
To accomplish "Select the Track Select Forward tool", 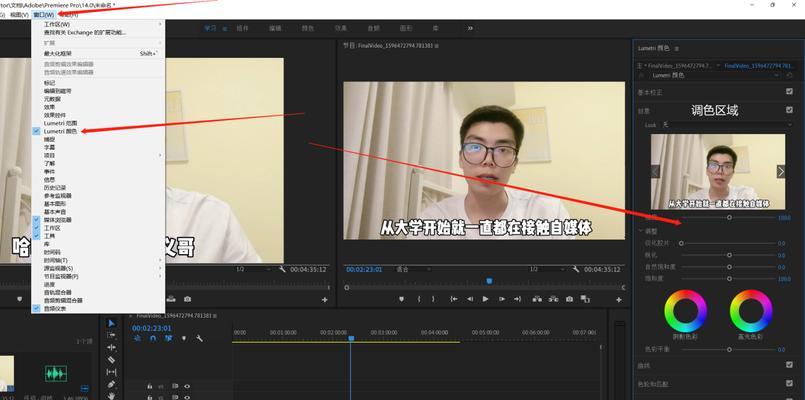I will (111, 335).
